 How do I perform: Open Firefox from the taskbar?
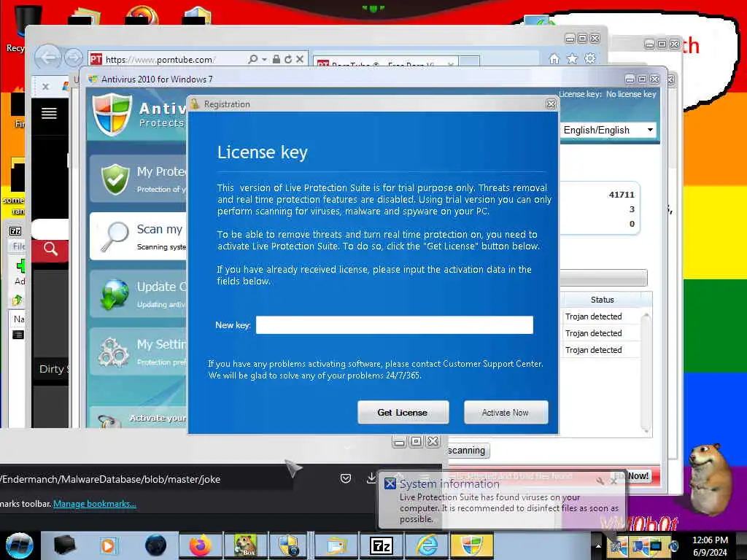tap(201, 545)
